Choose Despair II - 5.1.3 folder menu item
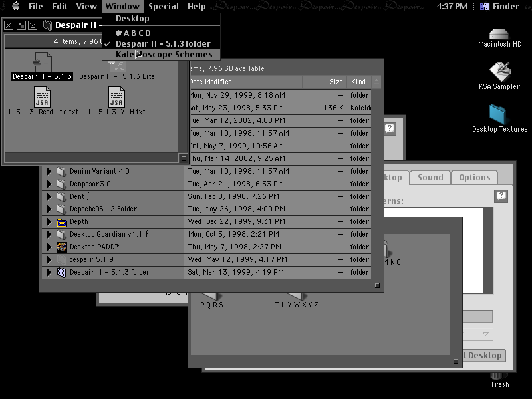Screen dimensions: 532x399 point(162,44)
